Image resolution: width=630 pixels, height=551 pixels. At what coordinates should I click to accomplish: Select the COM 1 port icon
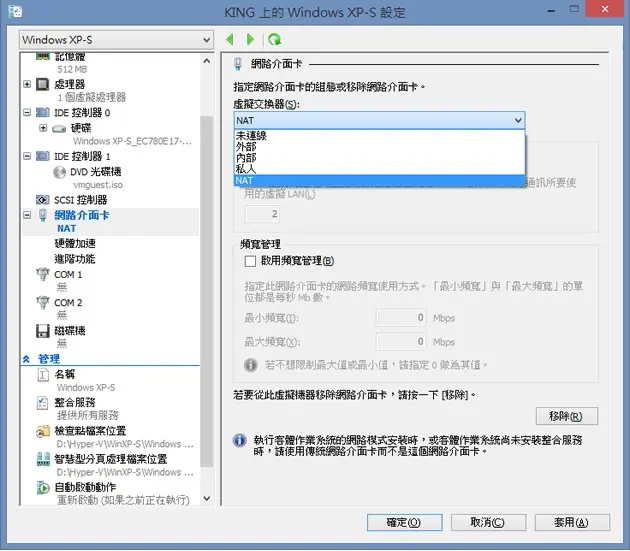tap(43, 274)
